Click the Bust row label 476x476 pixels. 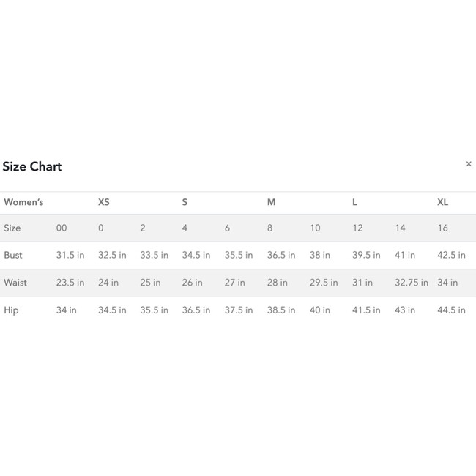13,255
